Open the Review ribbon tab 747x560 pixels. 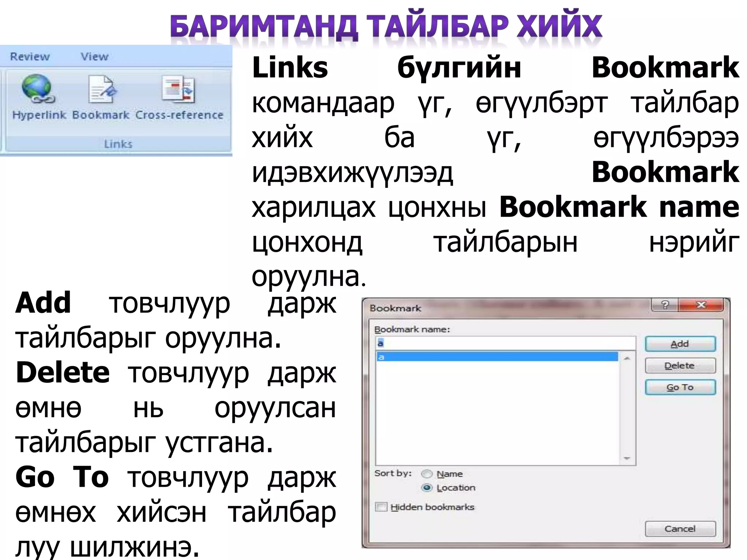(x=30, y=57)
